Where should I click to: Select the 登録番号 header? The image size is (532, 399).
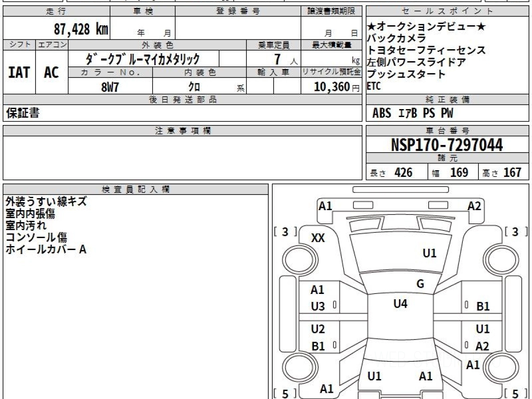[238, 11]
